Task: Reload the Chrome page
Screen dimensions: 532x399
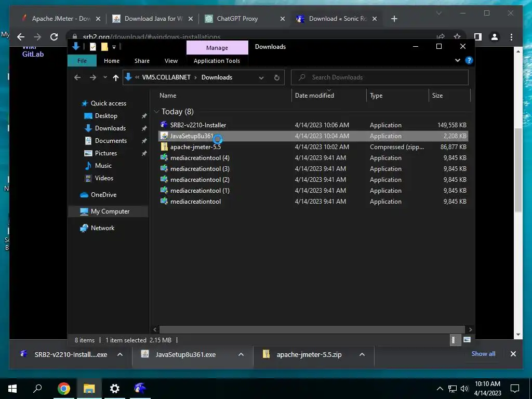Action: click(x=54, y=37)
